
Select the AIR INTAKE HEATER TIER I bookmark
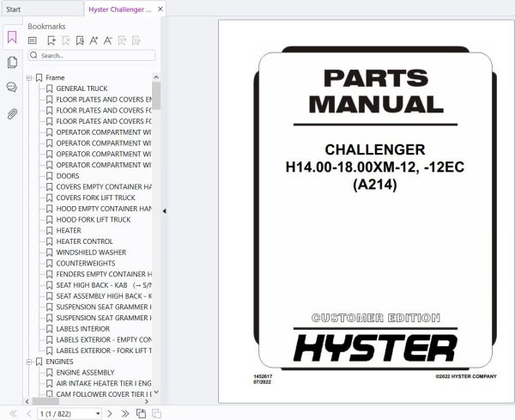[x=104, y=384]
